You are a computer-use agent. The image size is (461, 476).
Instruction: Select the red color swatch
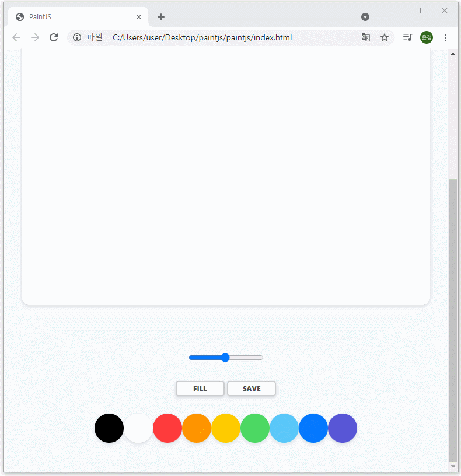[167, 428]
